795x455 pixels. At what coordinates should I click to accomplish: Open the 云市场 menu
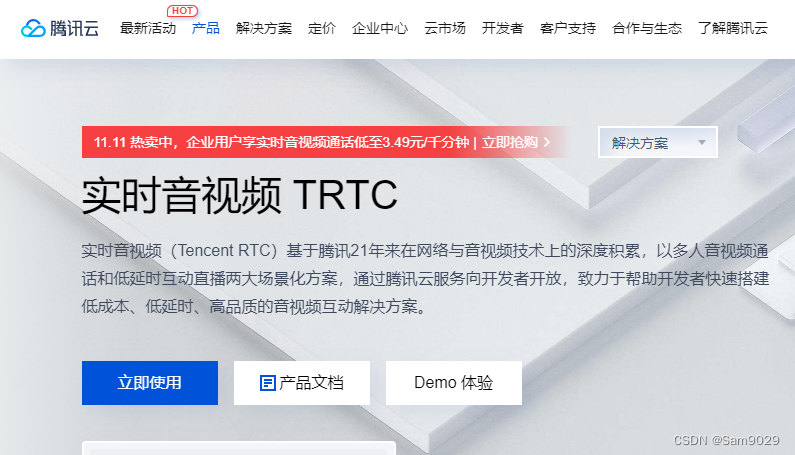pyautogui.click(x=445, y=28)
